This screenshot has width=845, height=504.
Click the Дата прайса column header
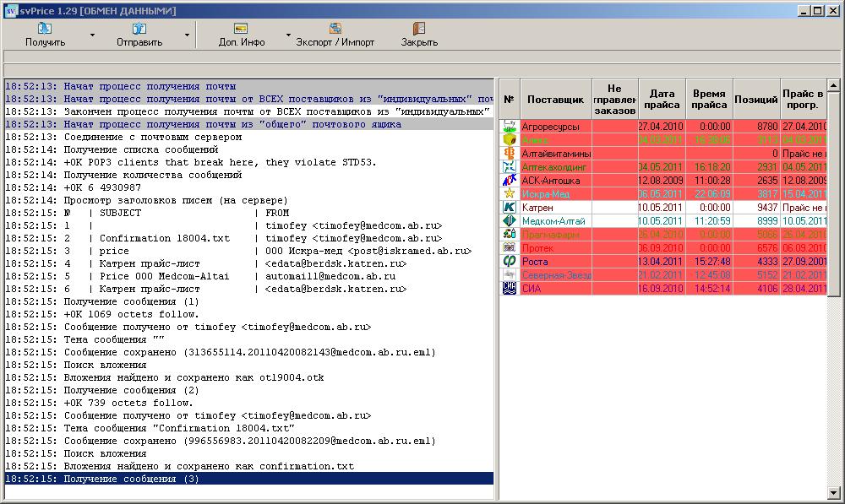coord(662,100)
